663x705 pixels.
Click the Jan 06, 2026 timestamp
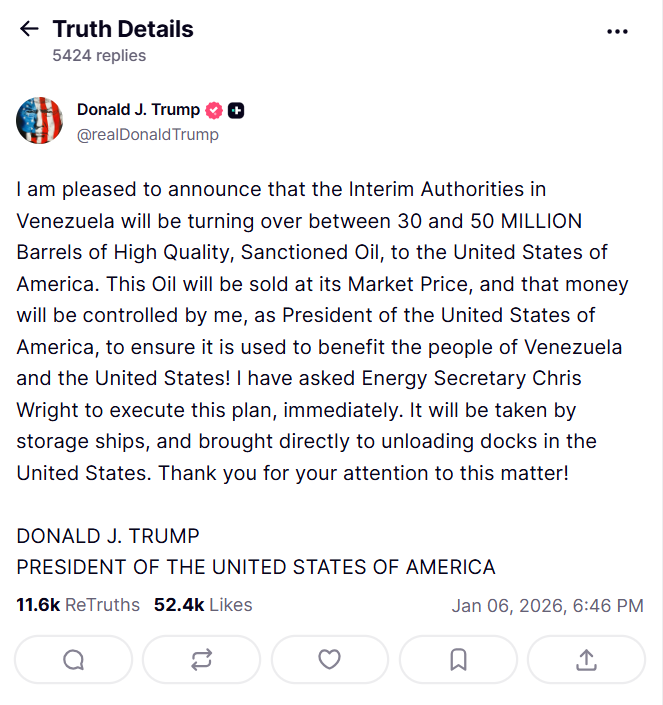tap(547, 606)
